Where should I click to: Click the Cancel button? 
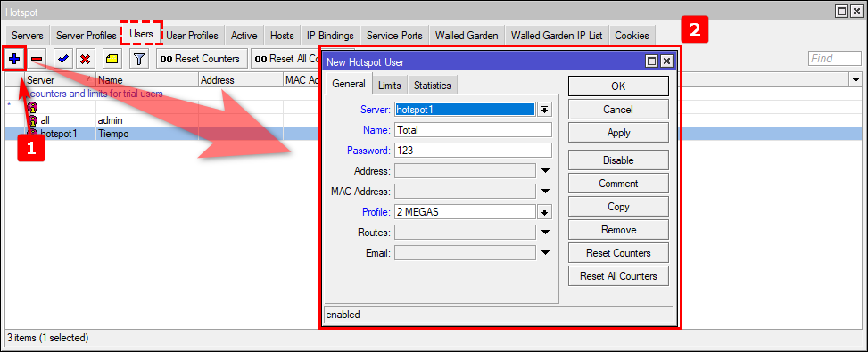tap(618, 110)
